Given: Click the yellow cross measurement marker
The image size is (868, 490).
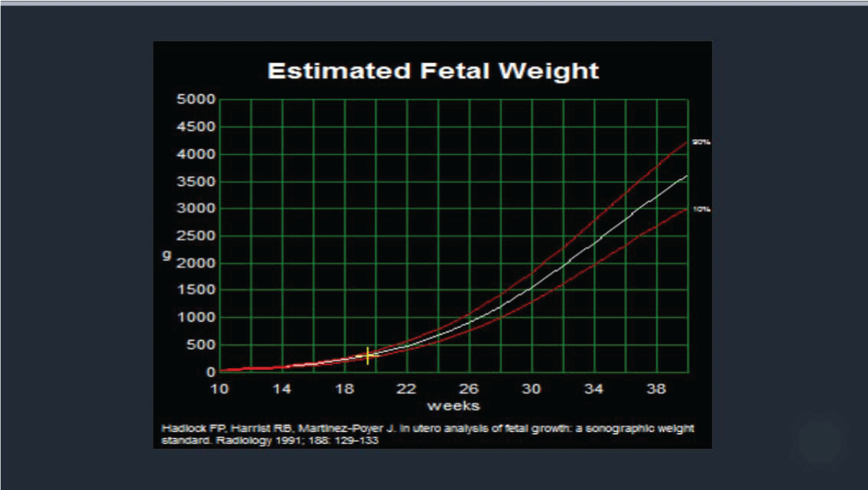Looking at the screenshot, I should [368, 355].
